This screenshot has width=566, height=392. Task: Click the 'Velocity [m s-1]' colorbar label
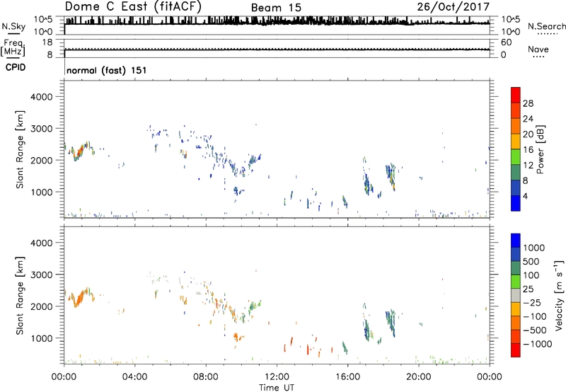(559, 295)
